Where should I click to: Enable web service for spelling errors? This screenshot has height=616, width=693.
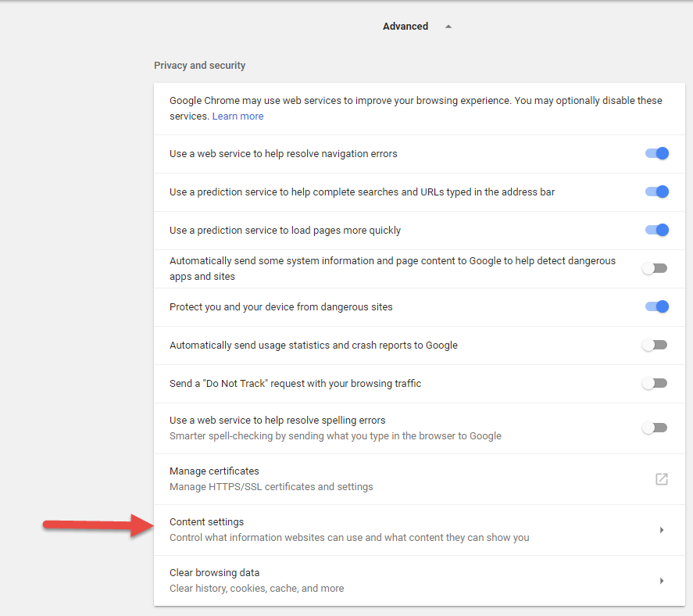pyautogui.click(x=655, y=428)
